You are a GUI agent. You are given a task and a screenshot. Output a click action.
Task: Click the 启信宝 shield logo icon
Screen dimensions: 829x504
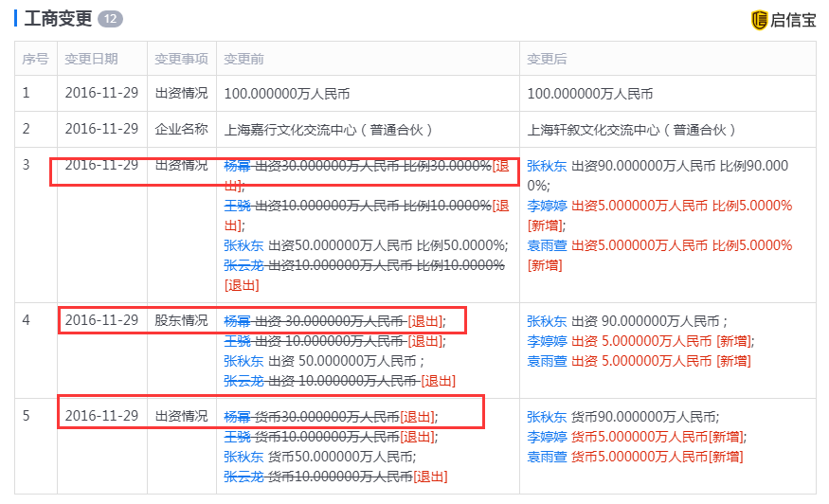click(759, 20)
